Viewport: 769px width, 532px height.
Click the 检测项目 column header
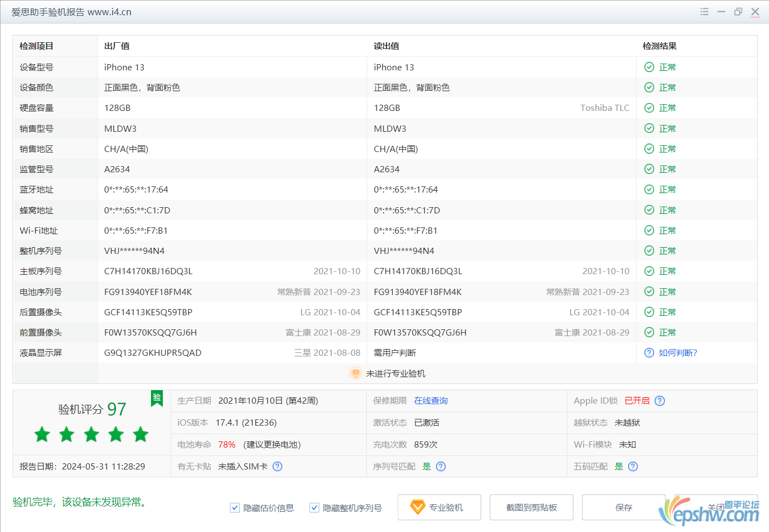coord(37,46)
